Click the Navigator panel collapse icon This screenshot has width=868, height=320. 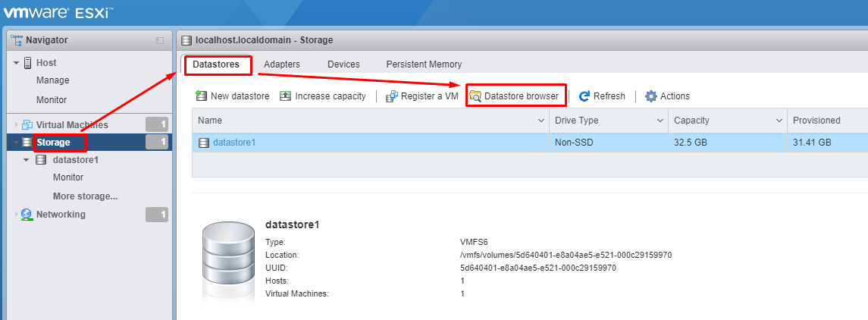click(160, 40)
